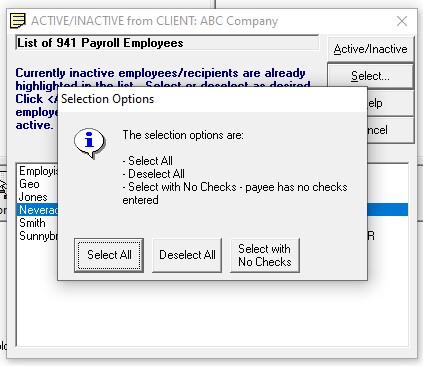Image resolution: width=423 pixels, height=366 pixels.
Task: Close the ACTIVE/INACTIVE window
Action: [x=402, y=21]
